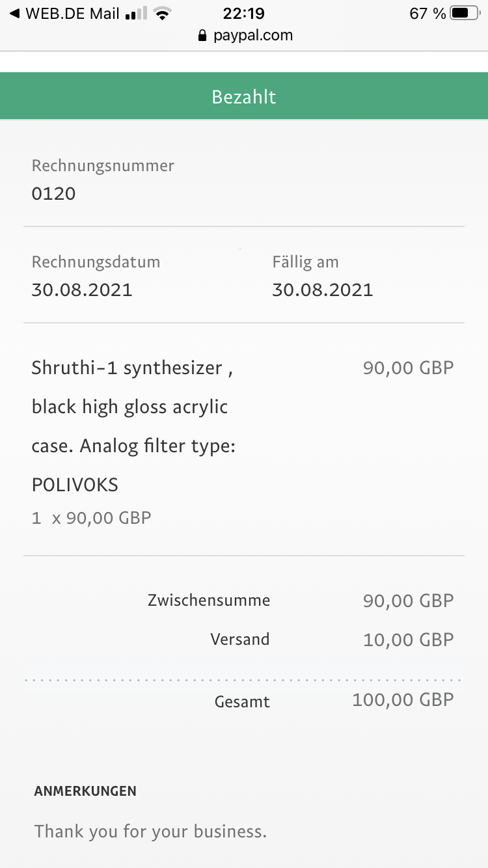Tap the 22:19 clock in status bar
488x868 pixels.
click(x=244, y=13)
